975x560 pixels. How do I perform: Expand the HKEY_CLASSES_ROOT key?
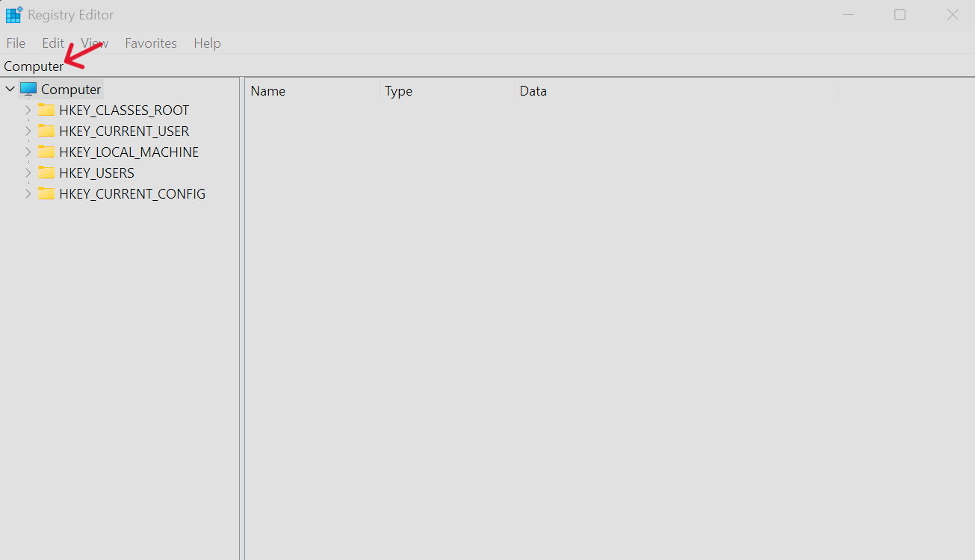[x=28, y=111]
